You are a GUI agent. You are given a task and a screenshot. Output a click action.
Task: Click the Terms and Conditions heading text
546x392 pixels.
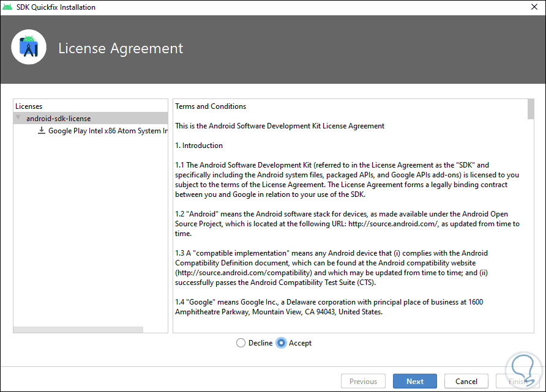[211, 106]
